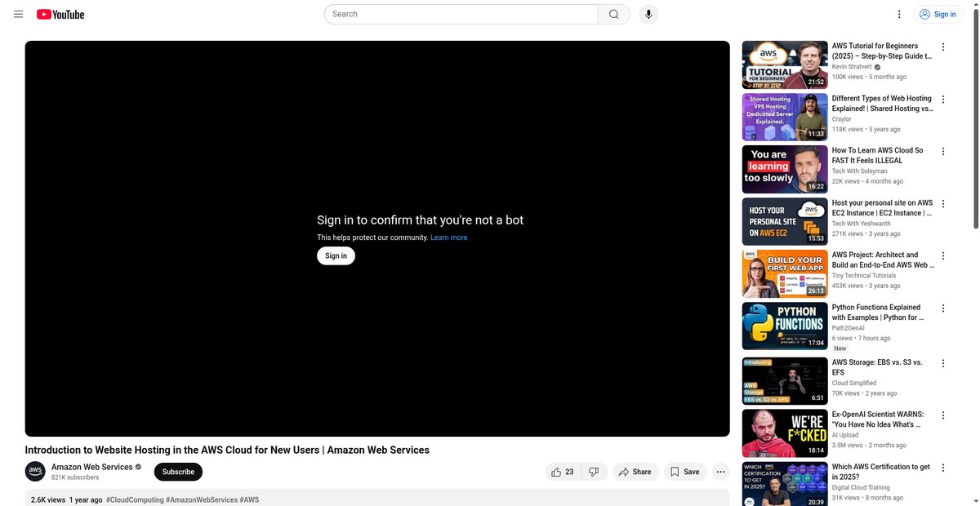
Task: Click title How To Learn AWS Cloud So FAST
Action: [878, 156]
